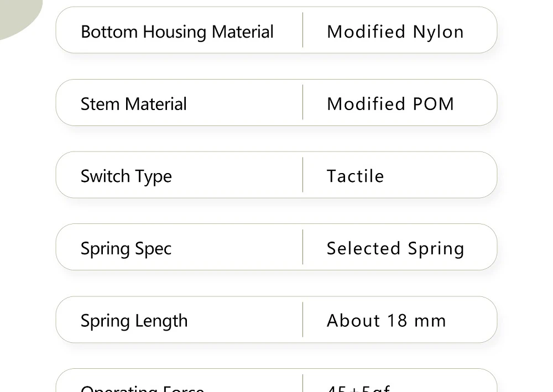This screenshot has width=553, height=392.
Task: Click the Bottom Housing Material label
Action: (x=177, y=32)
